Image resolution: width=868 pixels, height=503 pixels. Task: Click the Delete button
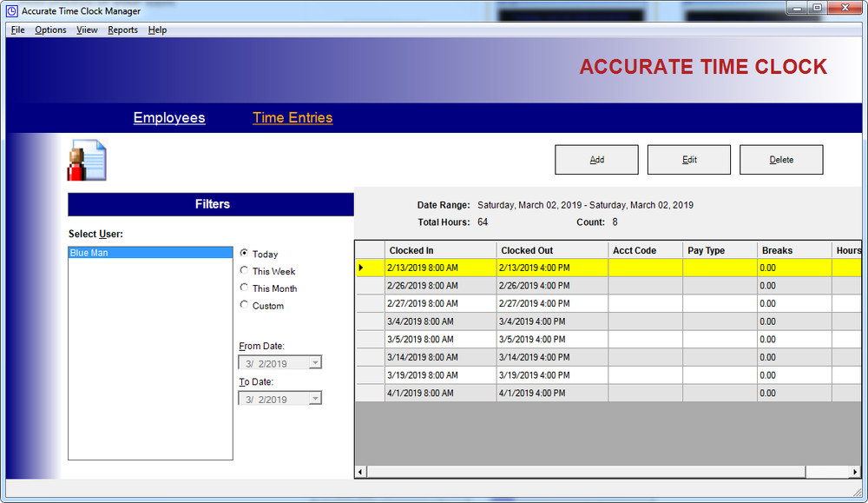781,159
